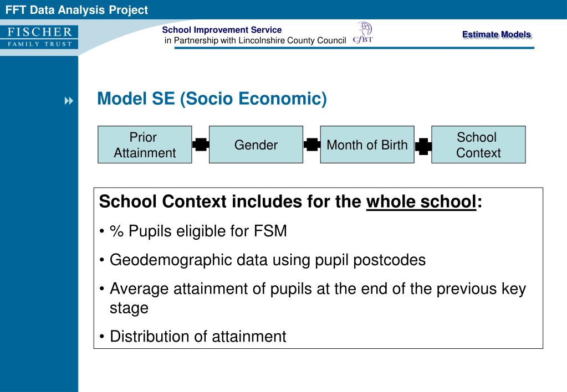This screenshot has width=567, height=392.
Task: Click the Model SE (Socio Economic) heading
Action: pyautogui.click(x=212, y=99)
